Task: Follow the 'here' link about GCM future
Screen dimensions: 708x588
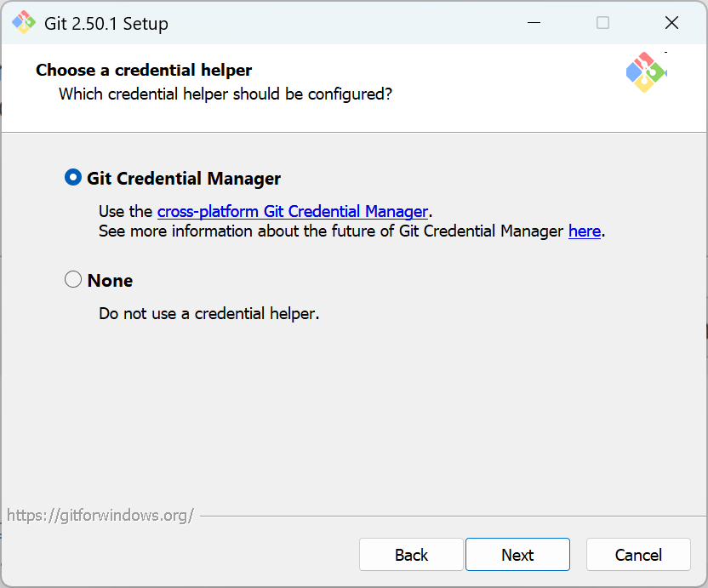Action: [585, 231]
